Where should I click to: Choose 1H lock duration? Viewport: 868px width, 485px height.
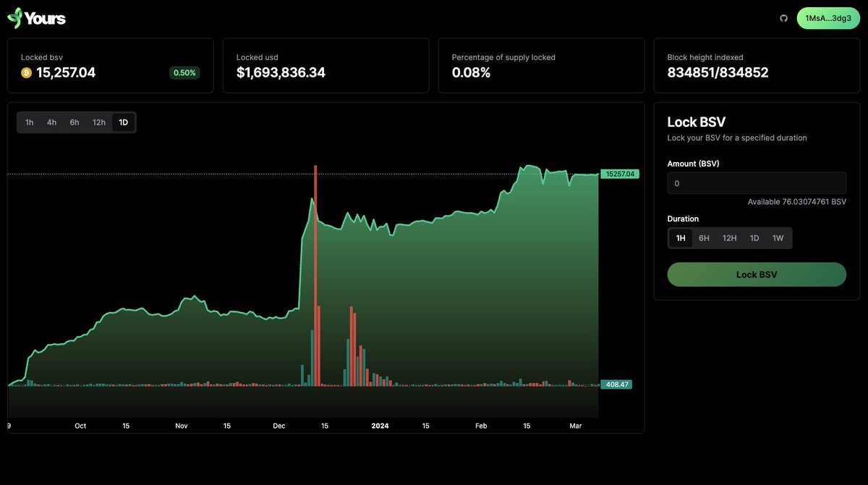(681, 238)
